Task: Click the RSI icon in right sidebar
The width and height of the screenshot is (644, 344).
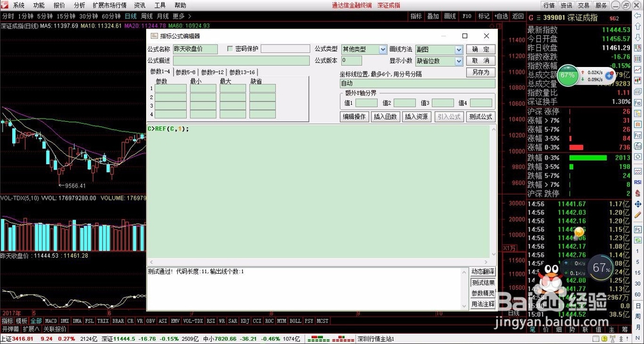Action: pos(638,182)
